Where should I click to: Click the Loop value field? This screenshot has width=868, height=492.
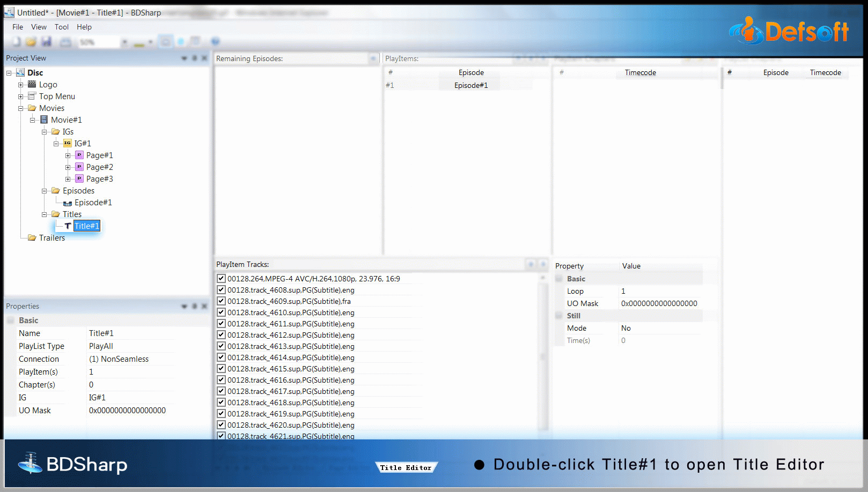[660, 291]
